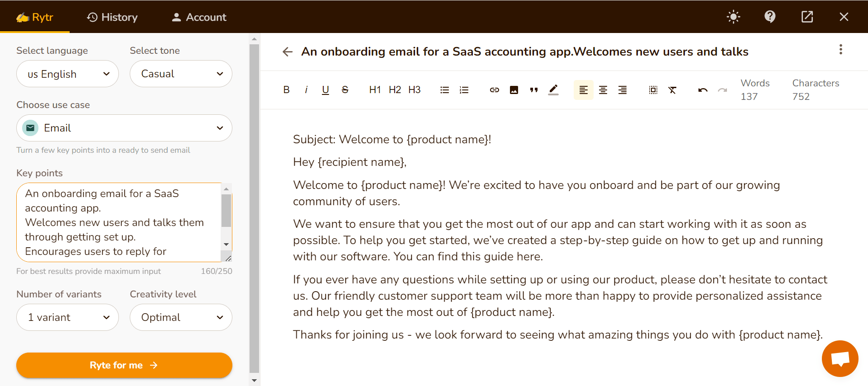
Task: Click inside the Key points text area
Action: click(x=118, y=221)
